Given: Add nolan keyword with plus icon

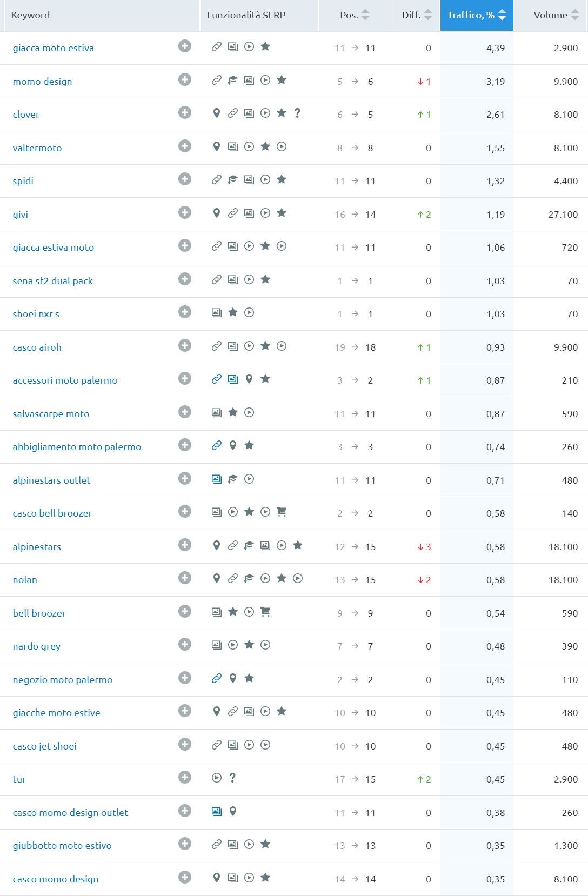Looking at the screenshot, I should [x=185, y=578].
